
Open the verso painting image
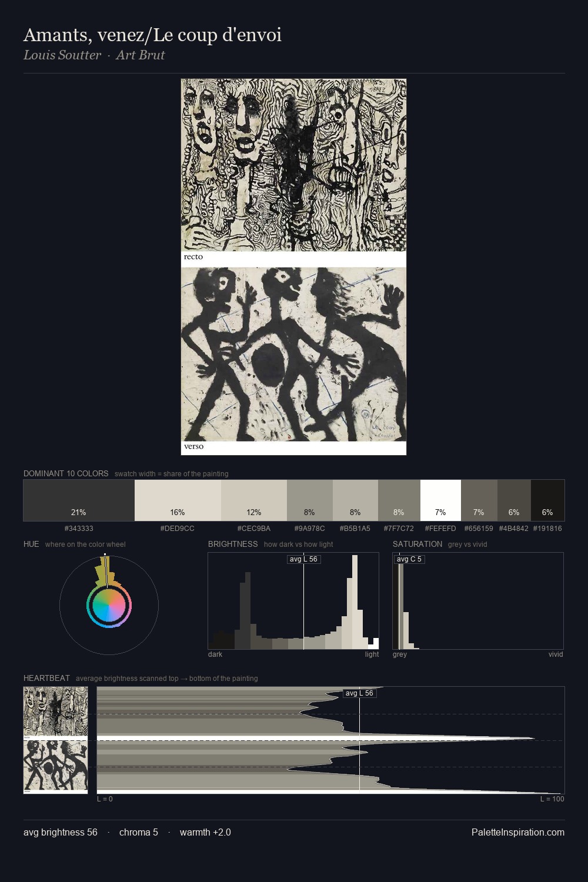293,354
